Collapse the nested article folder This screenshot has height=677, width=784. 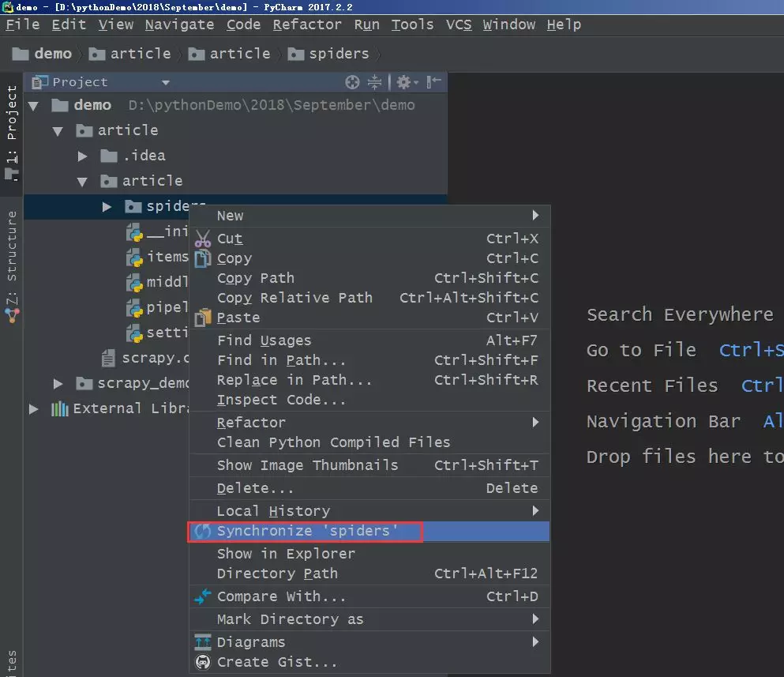tap(82, 182)
